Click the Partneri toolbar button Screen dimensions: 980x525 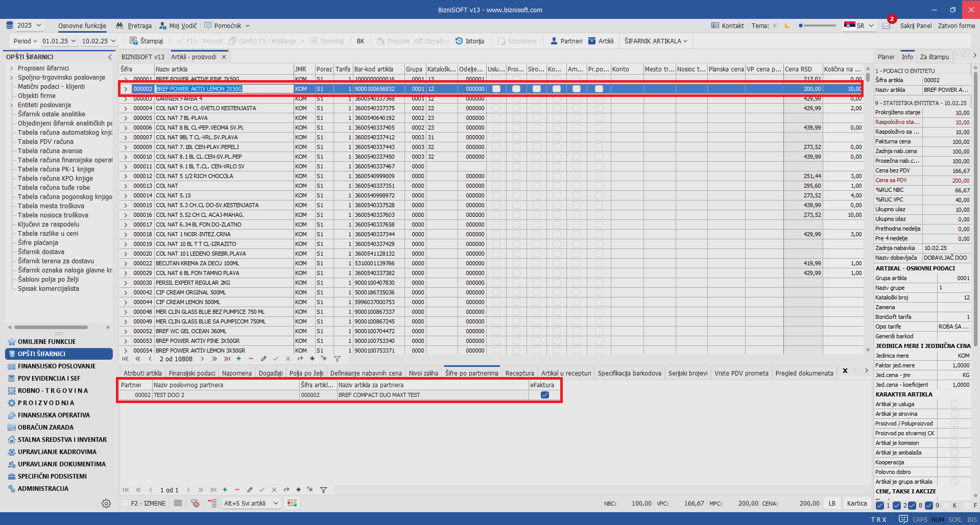pos(566,41)
